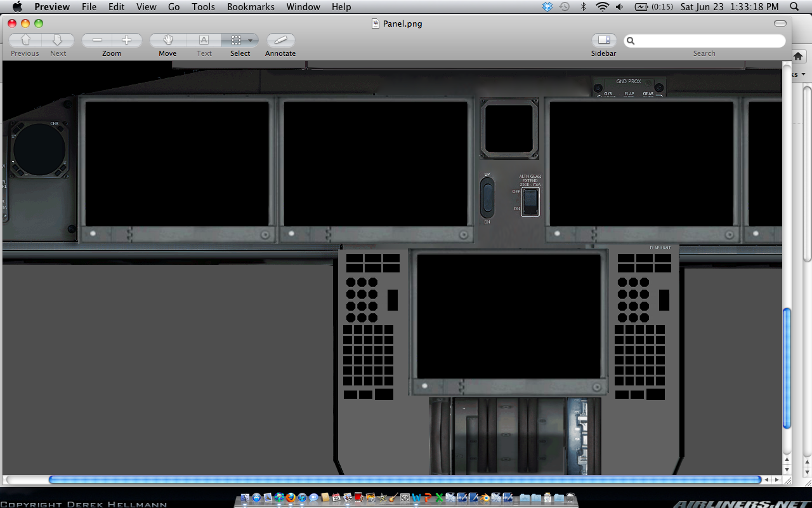Screen dimensions: 812x508
Task: Open the Bookmarks menu
Action: [251, 7]
